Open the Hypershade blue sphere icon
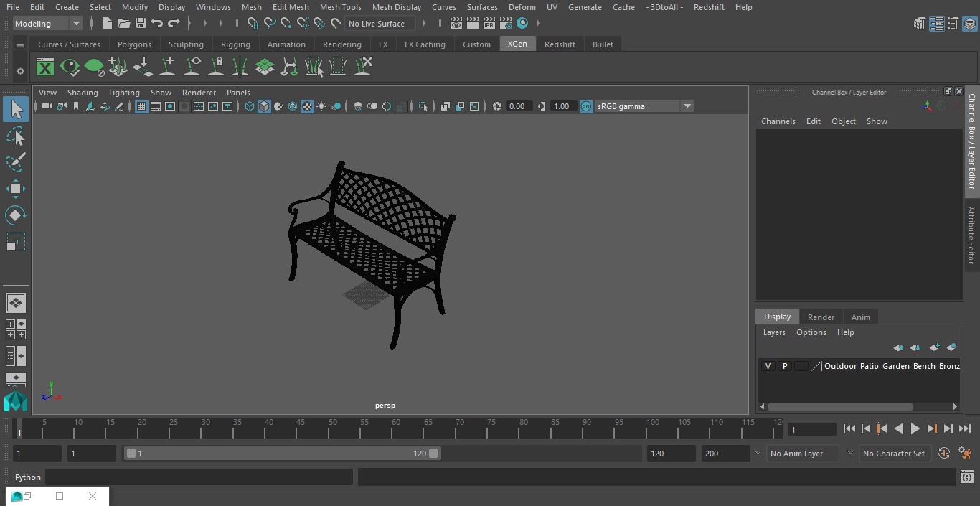 tap(522, 24)
